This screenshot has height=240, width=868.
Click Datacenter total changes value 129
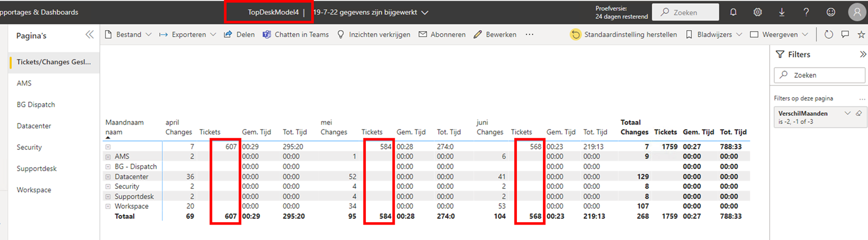point(643,177)
